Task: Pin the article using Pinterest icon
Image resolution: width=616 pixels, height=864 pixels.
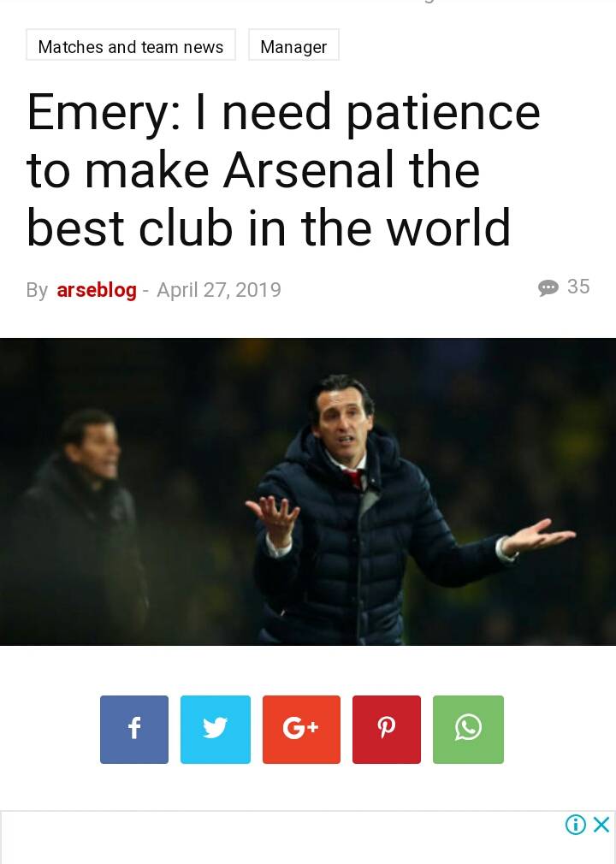Action: [x=386, y=729]
